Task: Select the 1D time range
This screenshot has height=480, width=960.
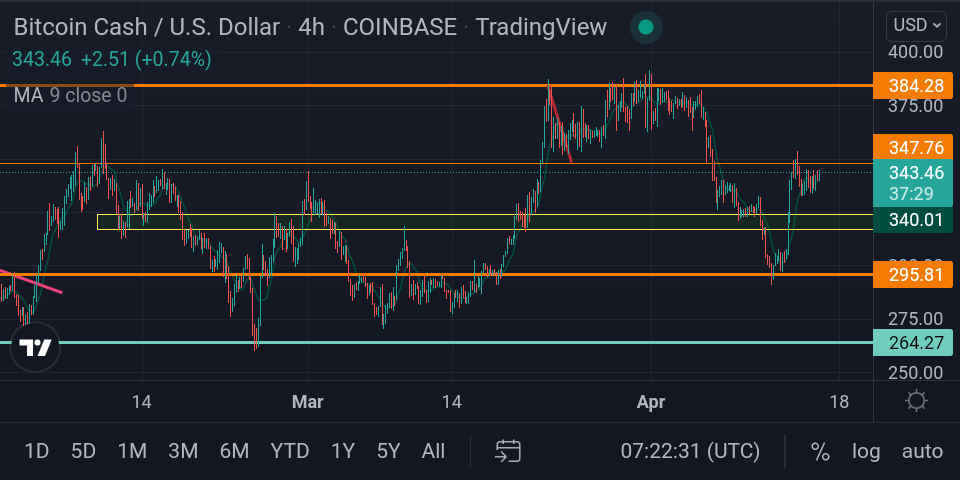Action: 36,452
